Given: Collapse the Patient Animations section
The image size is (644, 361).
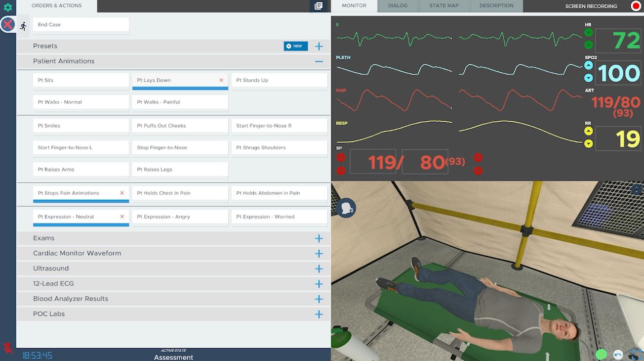Looking at the screenshot, I should point(319,61).
